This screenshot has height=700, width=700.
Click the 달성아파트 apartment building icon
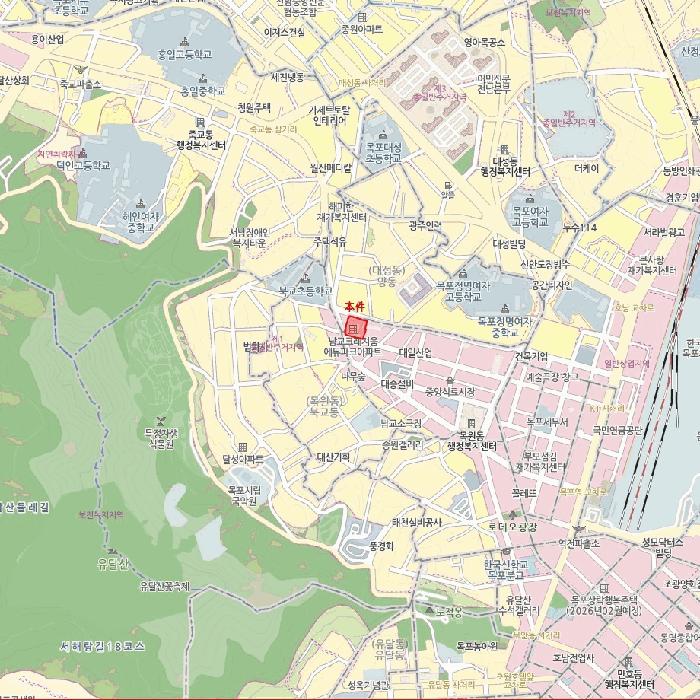[x=240, y=446]
